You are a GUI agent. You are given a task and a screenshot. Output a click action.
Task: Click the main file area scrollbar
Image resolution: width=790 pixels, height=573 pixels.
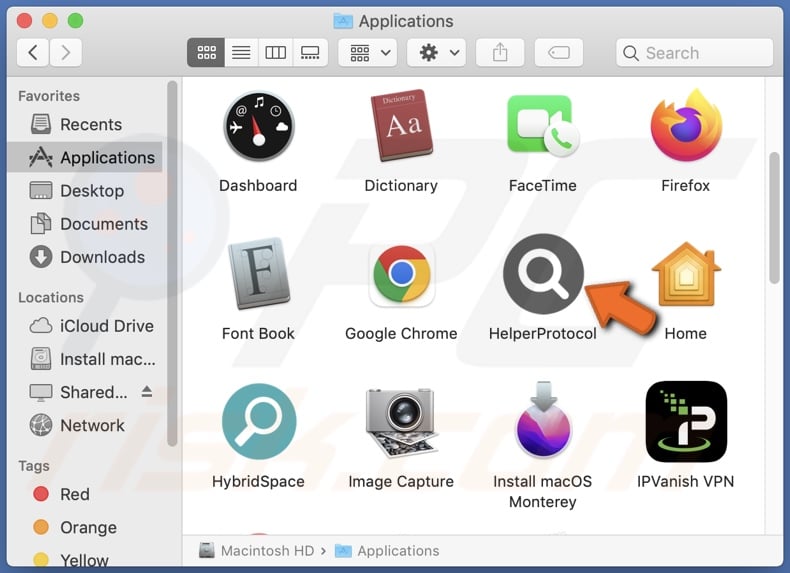pos(774,218)
